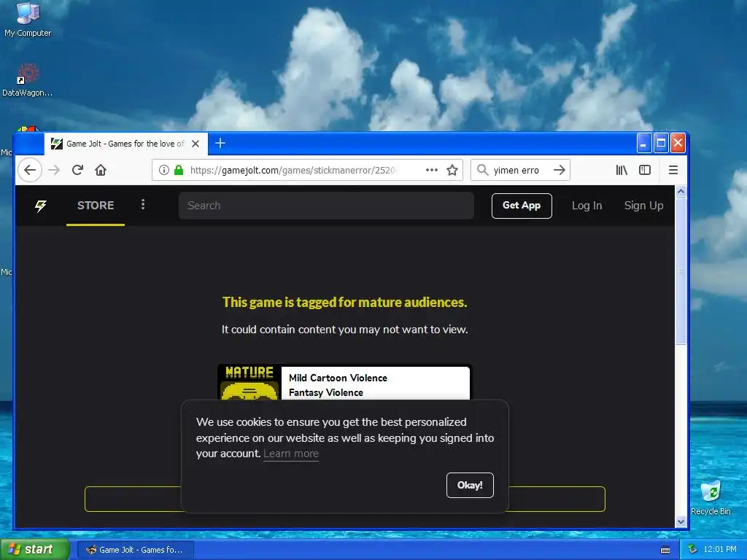Click the vertical scrollbar thumb
This screenshot has width=747, height=560.
tap(681, 271)
